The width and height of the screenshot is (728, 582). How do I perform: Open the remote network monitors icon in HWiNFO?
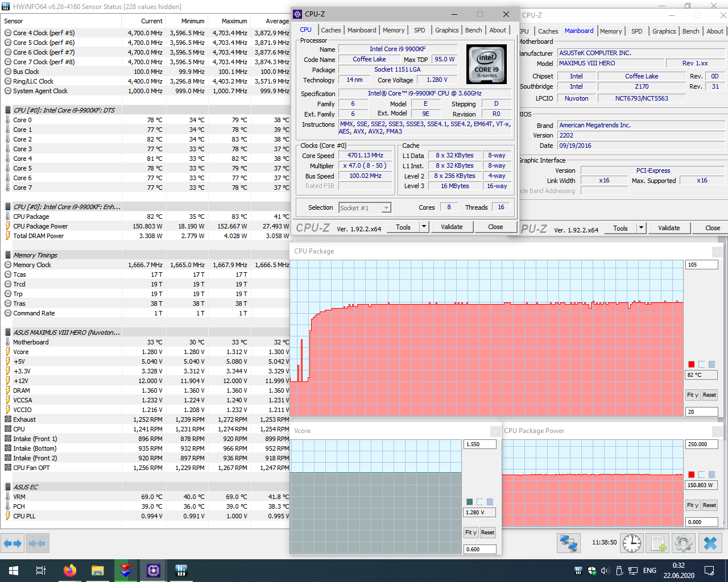[568, 543]
